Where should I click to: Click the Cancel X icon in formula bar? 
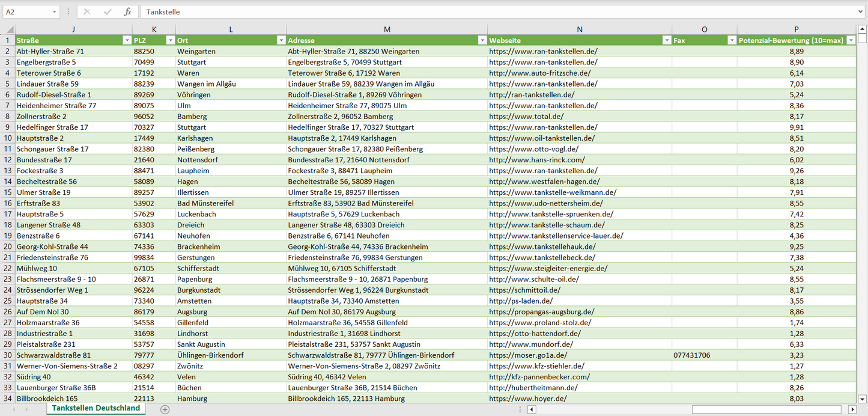point(87,12)
